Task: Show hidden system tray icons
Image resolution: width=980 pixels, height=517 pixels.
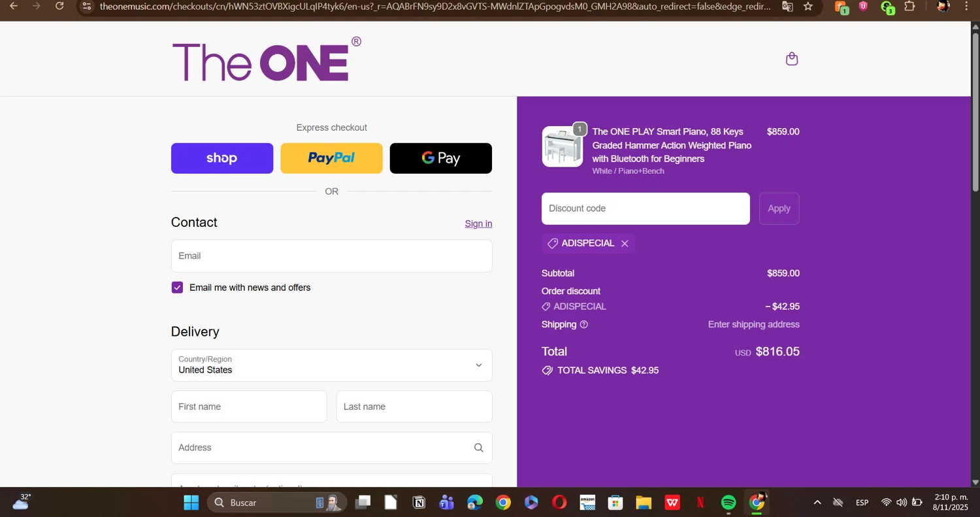Action: (817, 503)
